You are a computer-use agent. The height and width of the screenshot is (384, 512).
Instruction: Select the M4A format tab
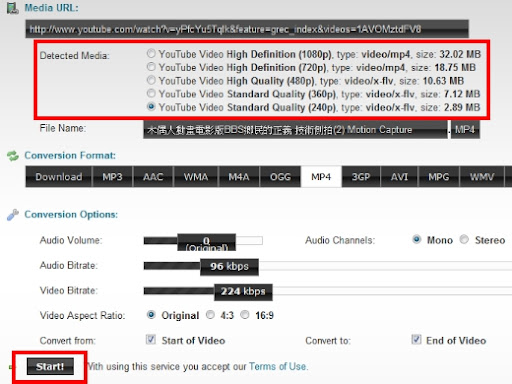(239, 177)
